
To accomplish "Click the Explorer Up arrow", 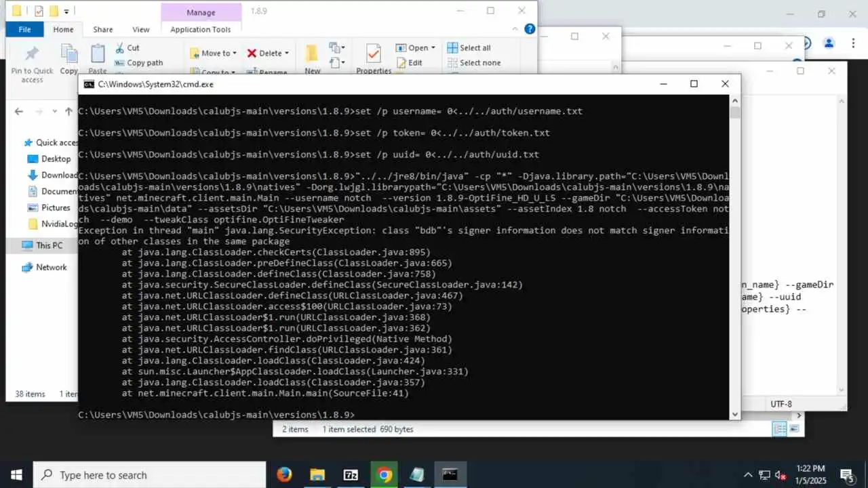I will (68, 112).
